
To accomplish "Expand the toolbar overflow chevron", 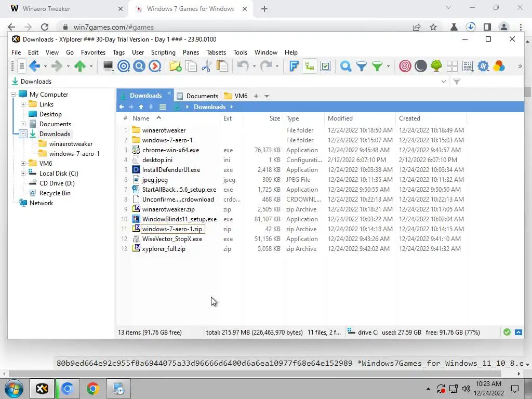I will point(520,66).
